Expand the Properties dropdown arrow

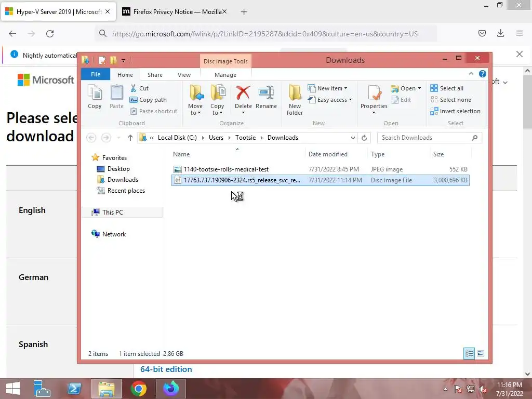374,113
